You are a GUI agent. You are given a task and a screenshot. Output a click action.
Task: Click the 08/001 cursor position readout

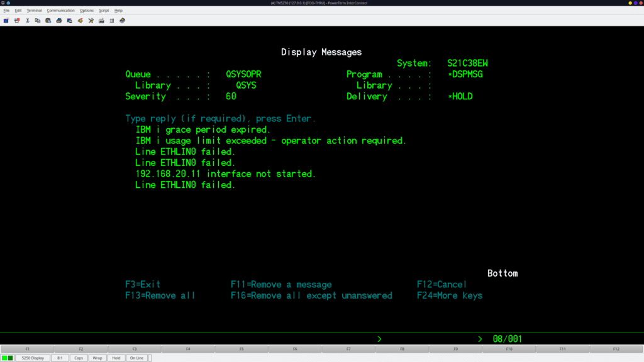(x=508, y=339)
